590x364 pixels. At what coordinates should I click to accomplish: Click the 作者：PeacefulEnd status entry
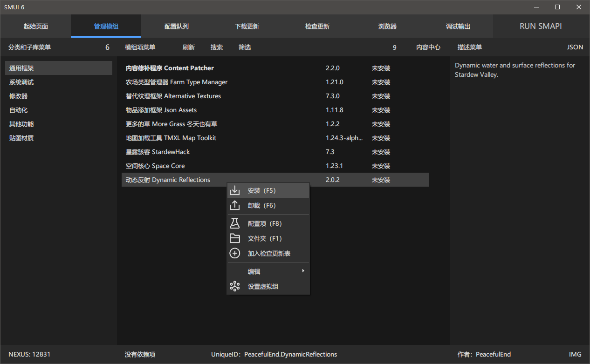[x=484, y=354]
